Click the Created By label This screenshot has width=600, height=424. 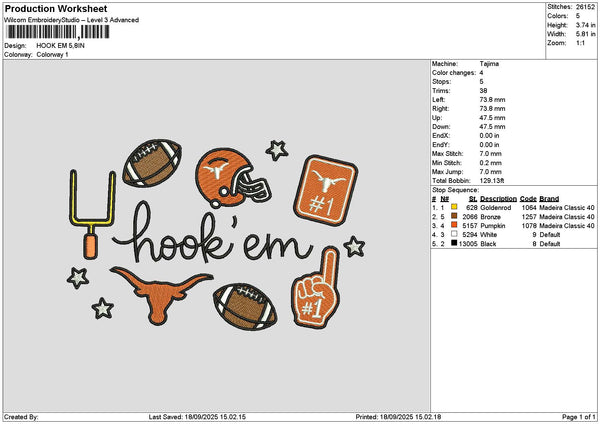pos(21,417)
